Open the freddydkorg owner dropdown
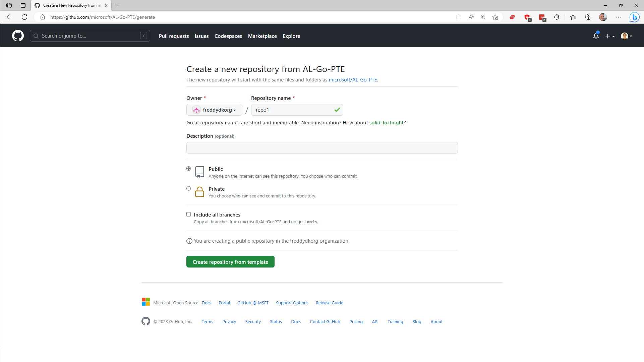The height and width of the screenshot is (362, 644). (214, 110)
